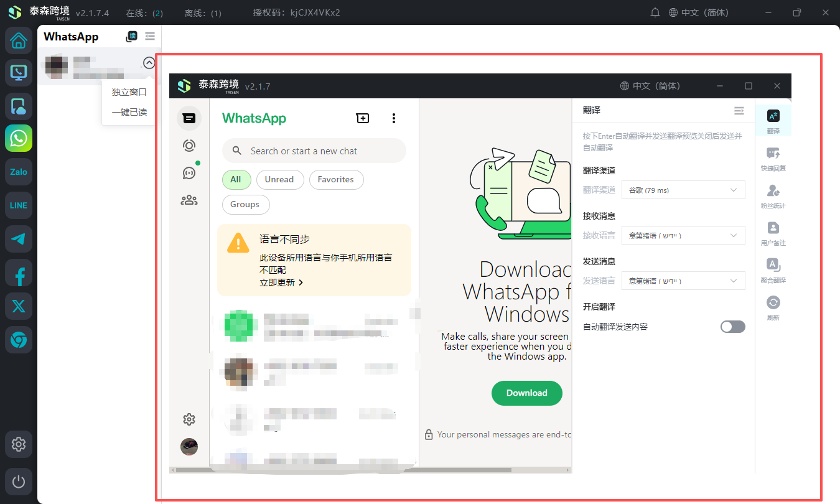Toggle auto-translate sending content switch
Screen dimensions: 840x504
click(732, 327)
